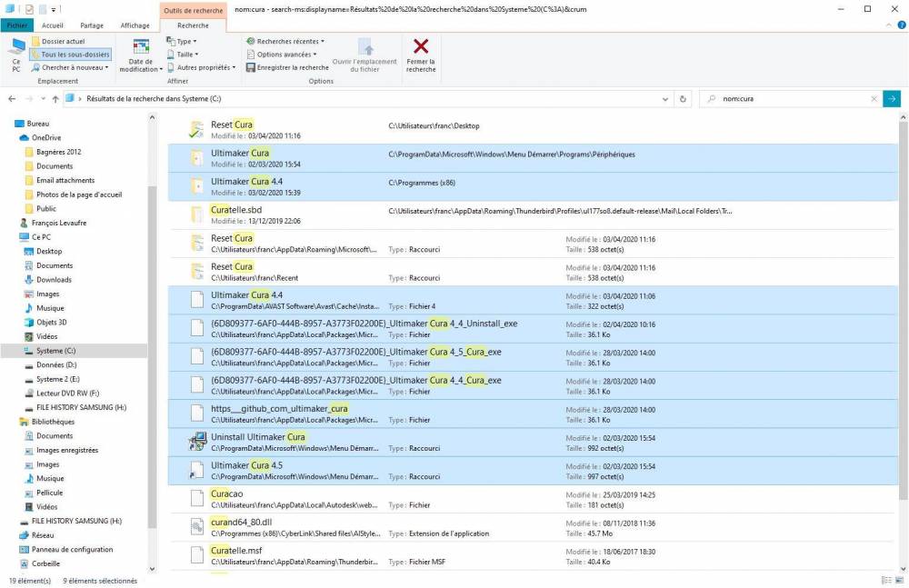909x588 pixels.
Task: Open the Fichier menu tab
Action: click(x=16, y=25)
